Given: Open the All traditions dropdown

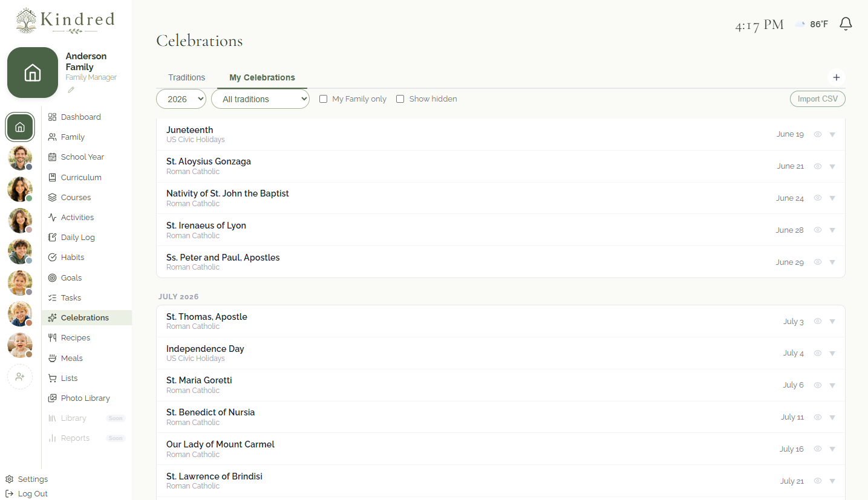Looking at the screenshot, I should point(260,99).
